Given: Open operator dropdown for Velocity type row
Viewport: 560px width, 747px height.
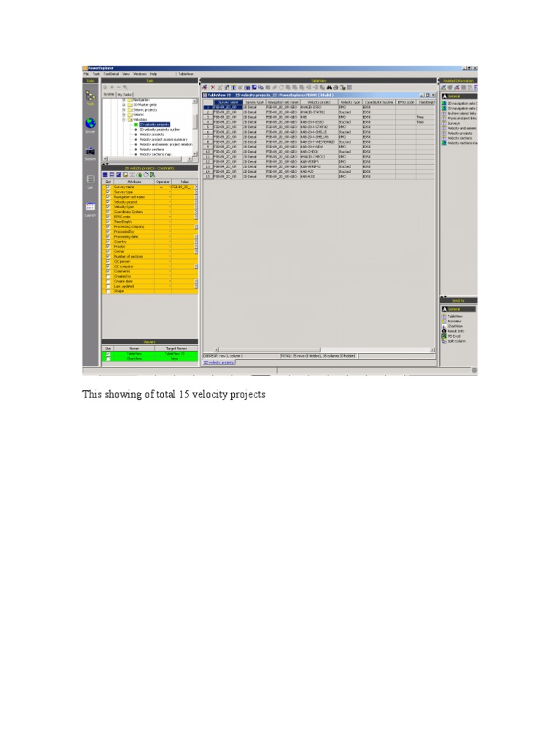Looking at the screenshot, I should 169,206.
